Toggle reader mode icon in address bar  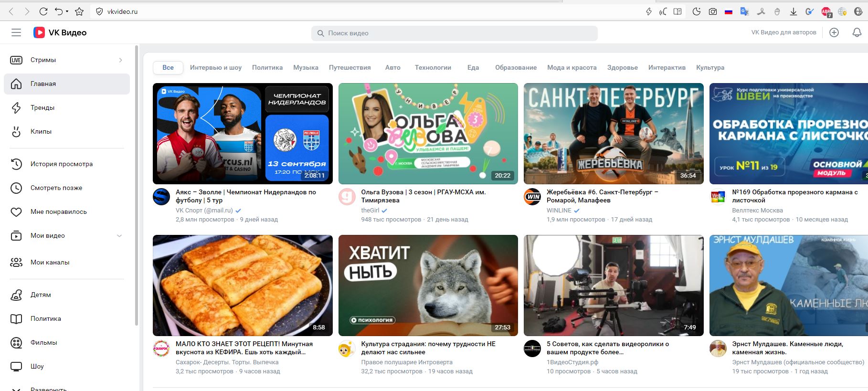pyautogui.click(x=677, y=11)
